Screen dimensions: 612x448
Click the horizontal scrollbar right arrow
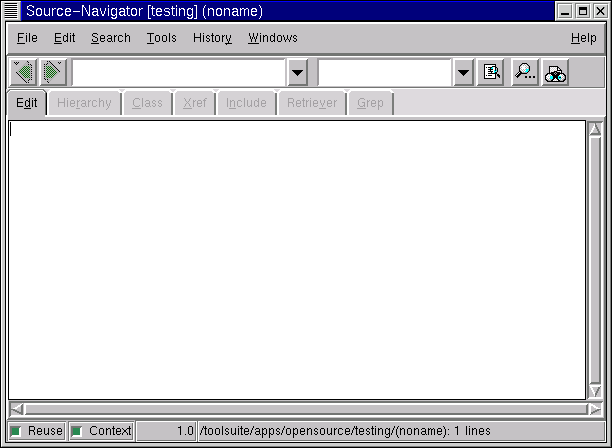pyautogui.click(x=595, y=409)
